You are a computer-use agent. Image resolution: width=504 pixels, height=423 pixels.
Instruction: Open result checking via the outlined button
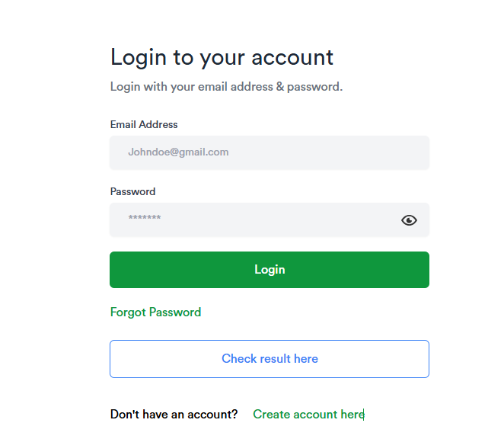tap(270, 359)
